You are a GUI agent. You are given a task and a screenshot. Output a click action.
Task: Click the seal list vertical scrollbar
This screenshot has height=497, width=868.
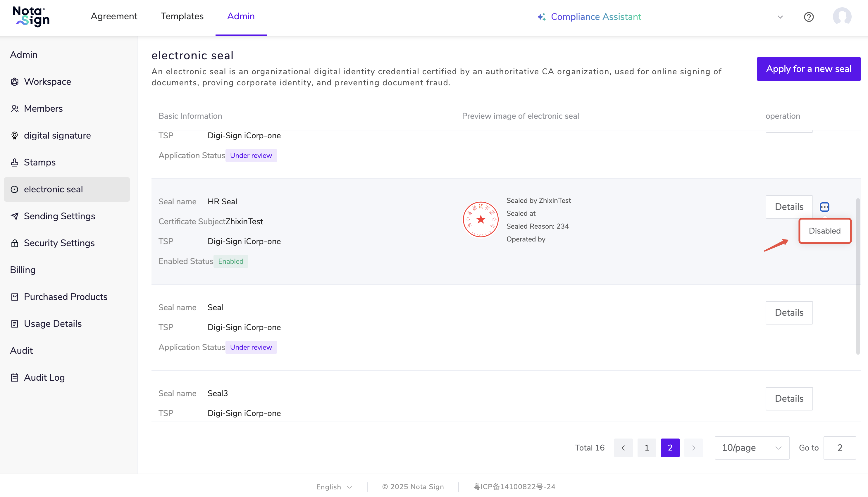click(x=857, y=277)
